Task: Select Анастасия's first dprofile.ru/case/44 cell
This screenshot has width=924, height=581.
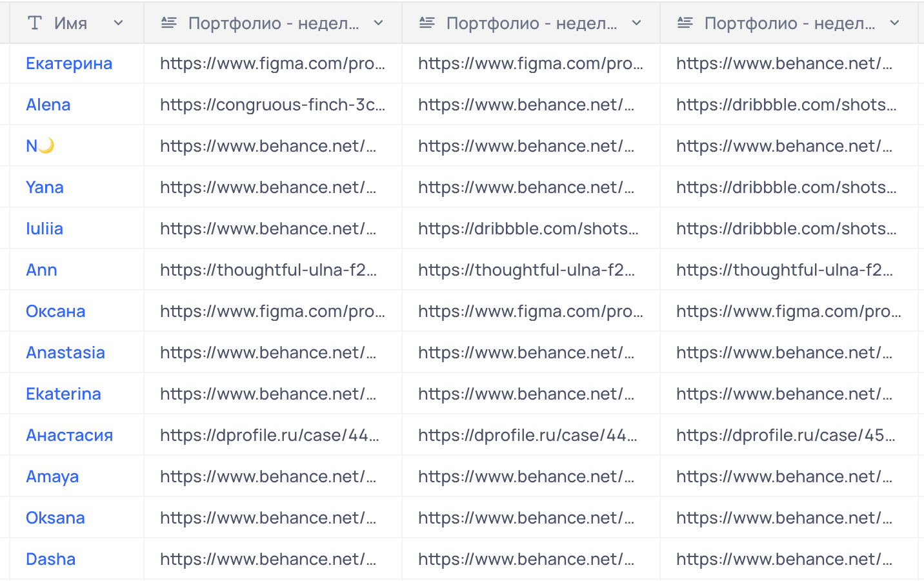Action: point(273,435)
